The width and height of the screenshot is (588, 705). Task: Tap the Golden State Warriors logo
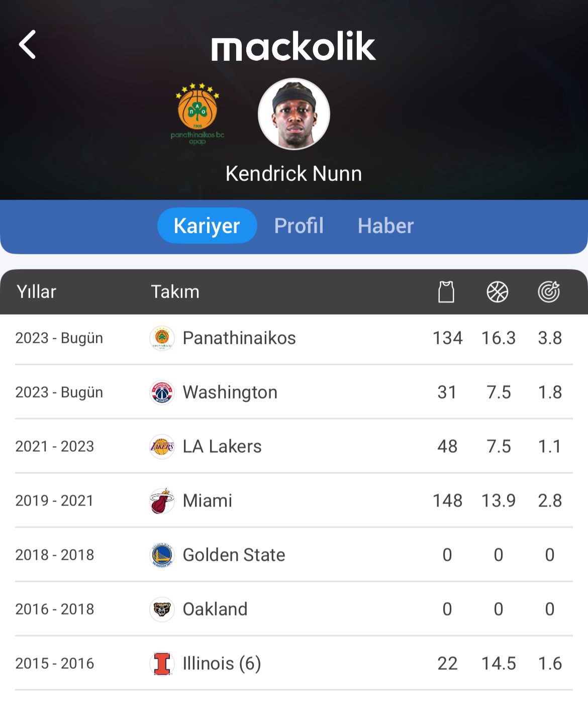pos(162,555)
